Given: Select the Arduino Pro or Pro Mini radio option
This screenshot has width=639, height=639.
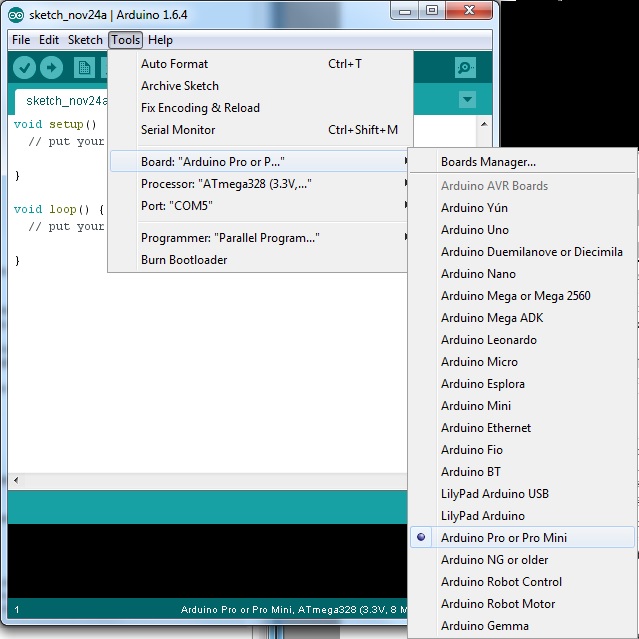Looking at the screenshot, I should (504, 537).
